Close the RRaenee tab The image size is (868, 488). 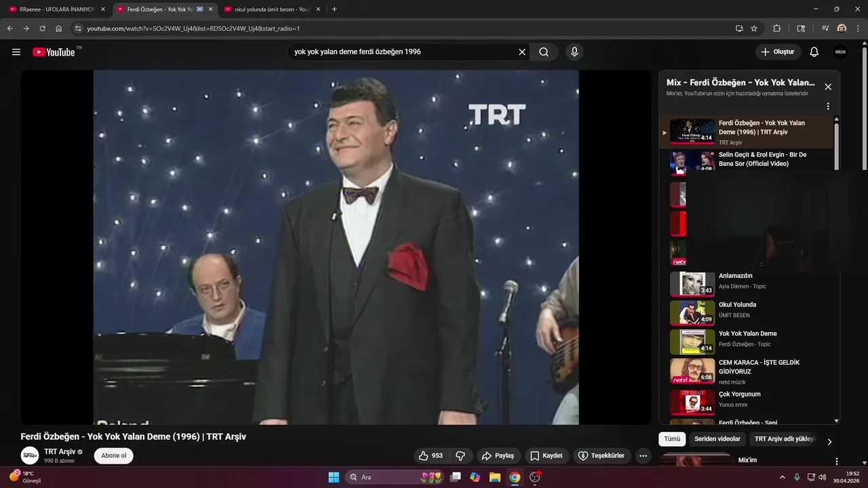(103, 9)
